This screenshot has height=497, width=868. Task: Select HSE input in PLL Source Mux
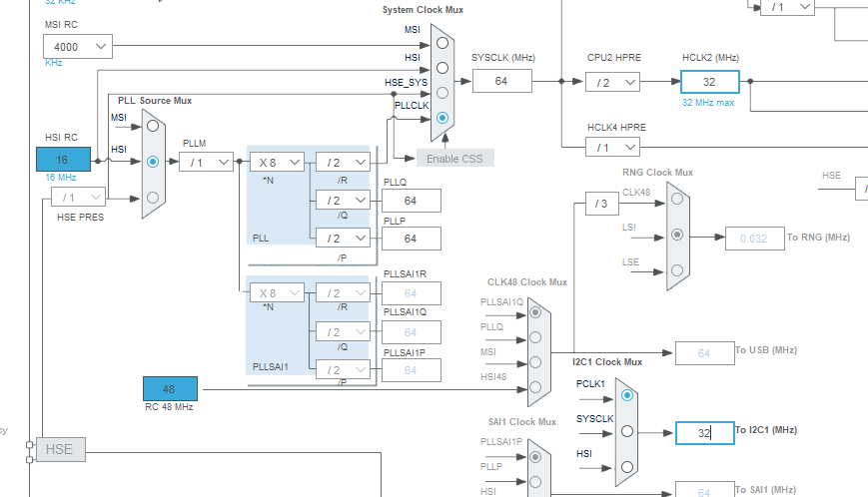(x=153, y=198)
